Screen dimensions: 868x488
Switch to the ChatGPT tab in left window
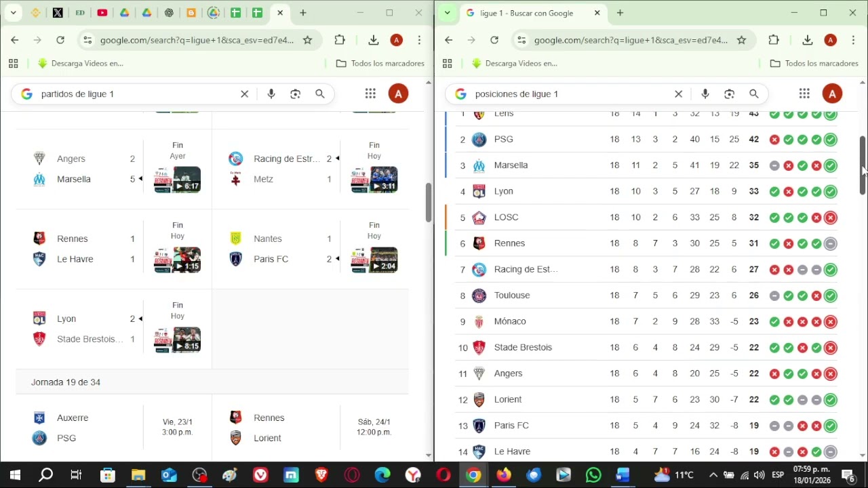(x=169, y=13)
